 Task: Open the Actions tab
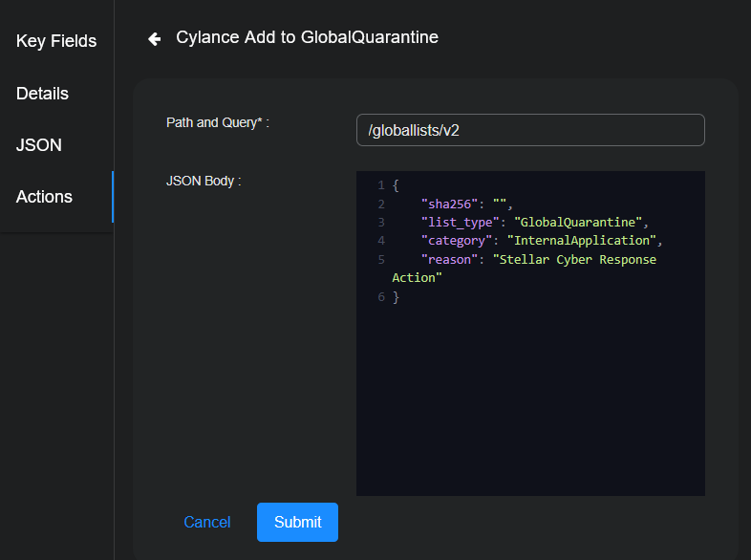[x=44, y=197]
